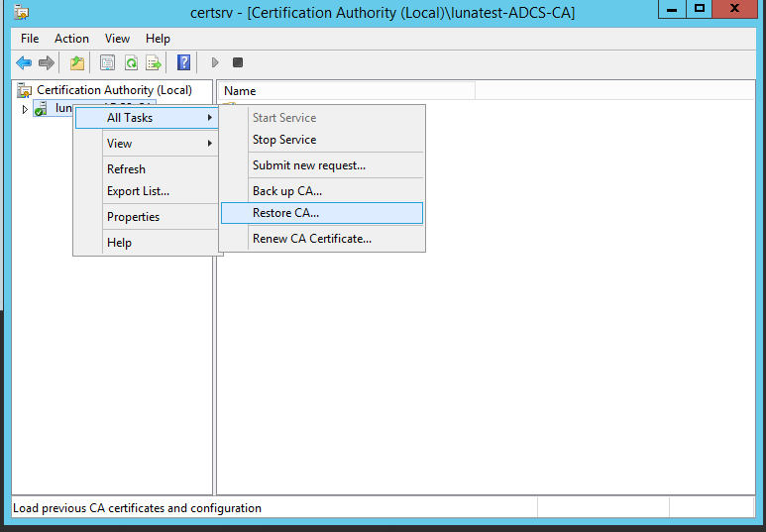Select Submit new request...
Image resolution: width=766 pixels, height=532 pixels.
point(322,165)
